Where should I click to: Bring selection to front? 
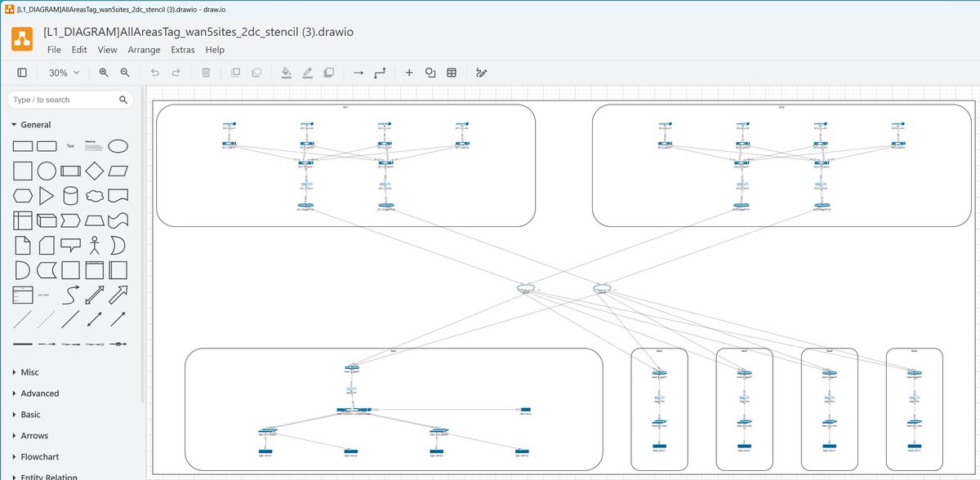click(x=235, y=73)
